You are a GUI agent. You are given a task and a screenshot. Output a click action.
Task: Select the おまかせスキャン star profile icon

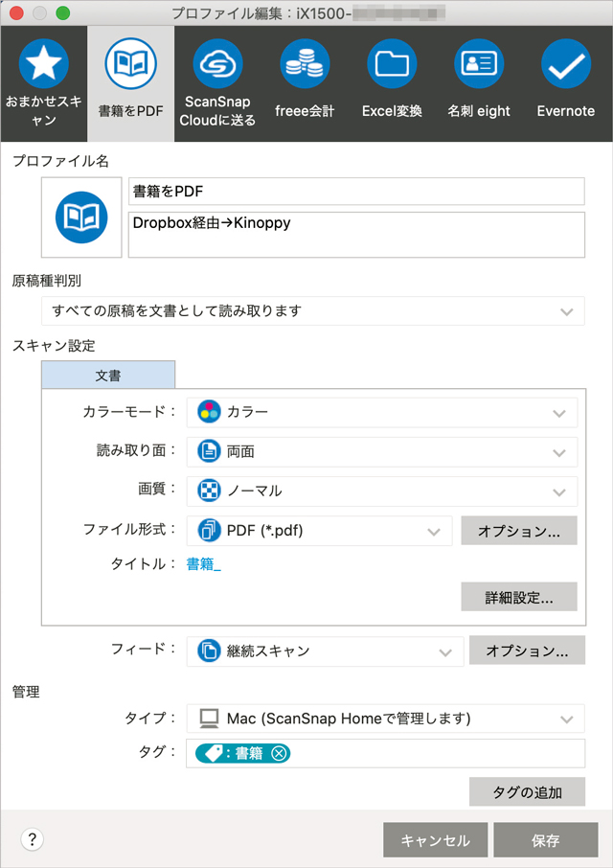coord(44,63)
